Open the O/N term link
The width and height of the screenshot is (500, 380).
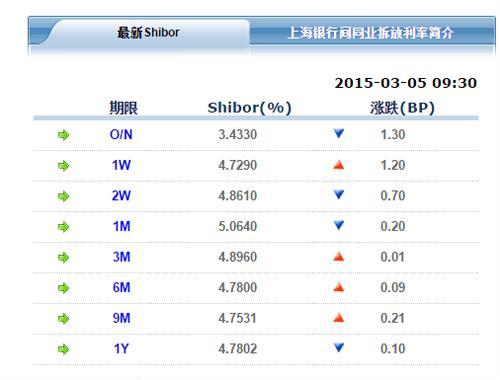click(x=121, y=135)
